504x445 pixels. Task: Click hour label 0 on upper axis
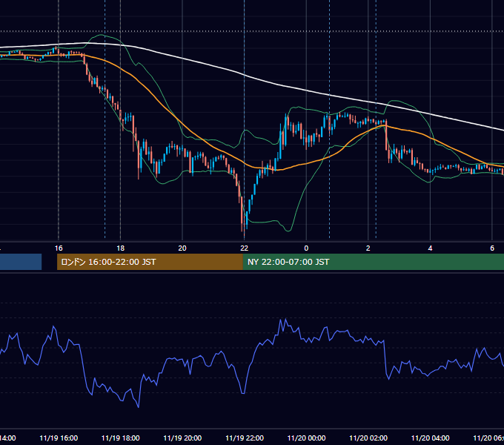(306, 248)
